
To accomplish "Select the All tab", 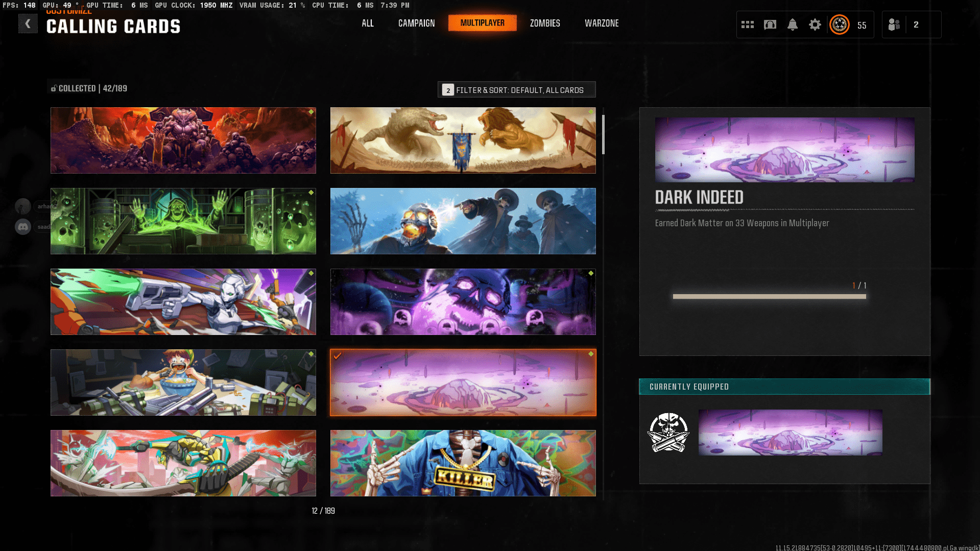I will click(x=367, y=23).
